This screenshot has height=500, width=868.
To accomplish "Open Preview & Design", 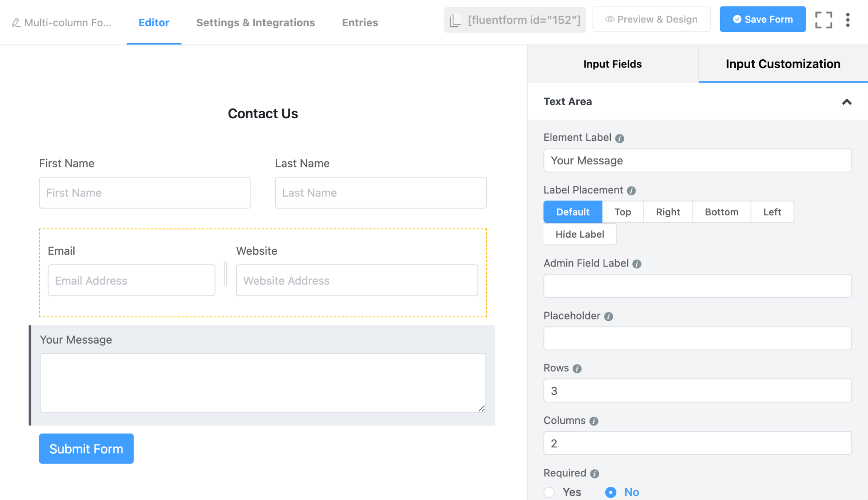I will pos(651,19).
